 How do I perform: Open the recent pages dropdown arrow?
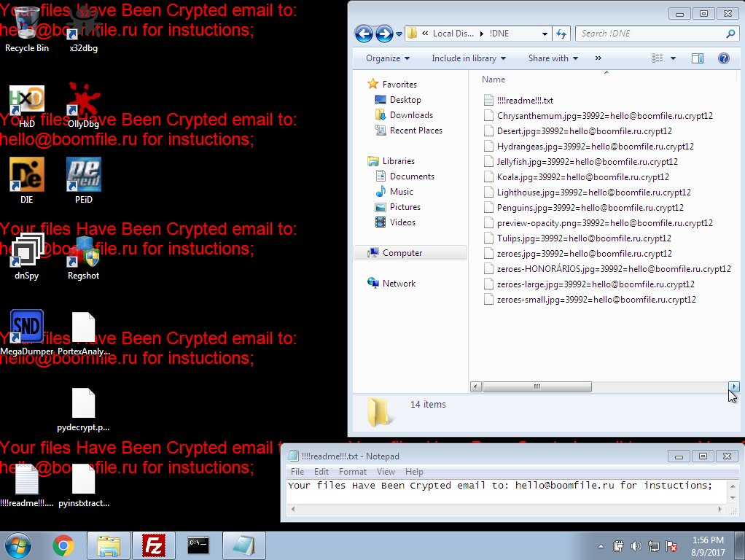[x=399, y=34]
